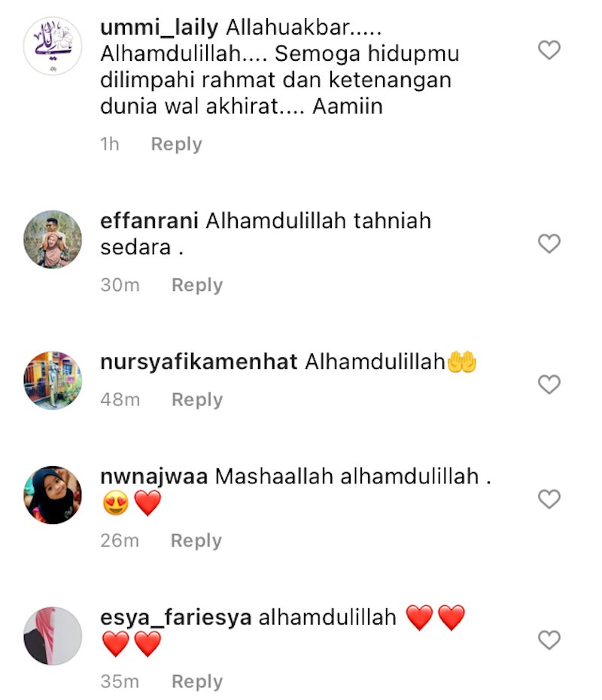View esya_fariesya's profile picture
Viewport: 602px width, 700px height.
53,636
